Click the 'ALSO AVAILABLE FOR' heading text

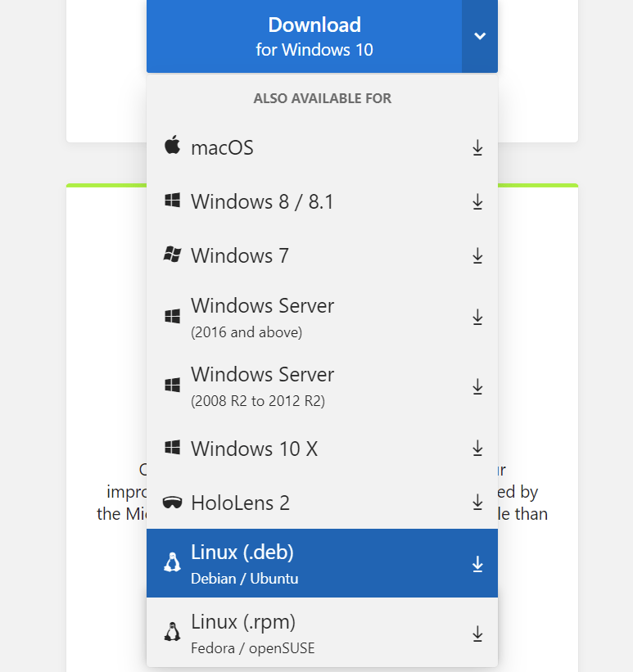(322, 98)
